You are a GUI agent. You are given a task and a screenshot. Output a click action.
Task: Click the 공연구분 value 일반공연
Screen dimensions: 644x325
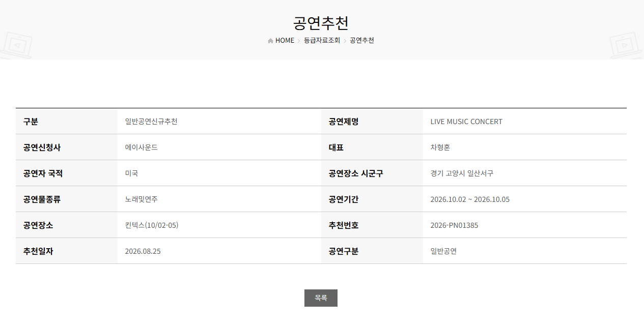coord(443,251)
